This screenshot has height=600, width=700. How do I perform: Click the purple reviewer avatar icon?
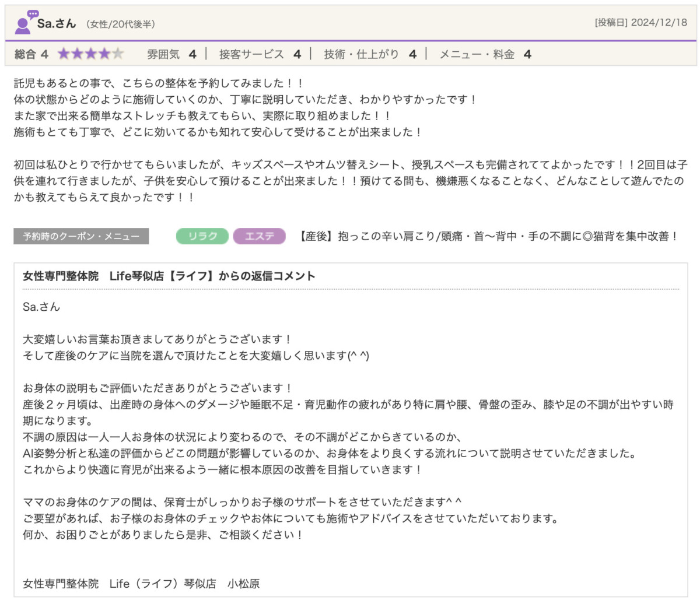click(x=24, y=23)
